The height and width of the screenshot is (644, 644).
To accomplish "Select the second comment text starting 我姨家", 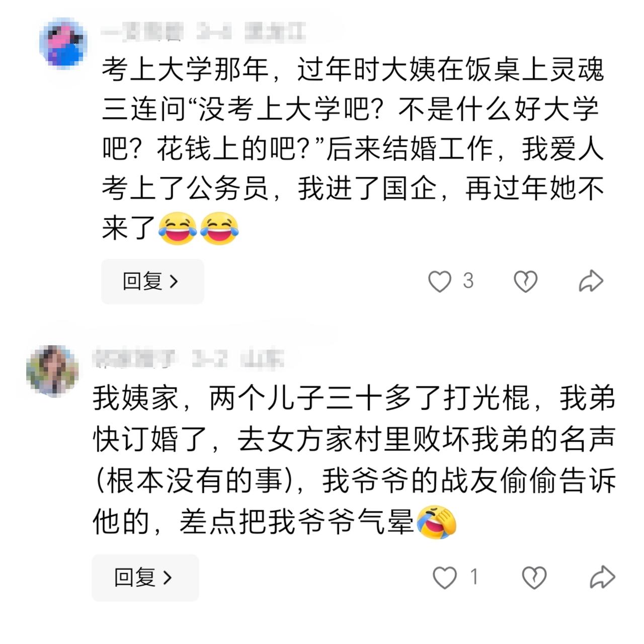I will (354, 460).
